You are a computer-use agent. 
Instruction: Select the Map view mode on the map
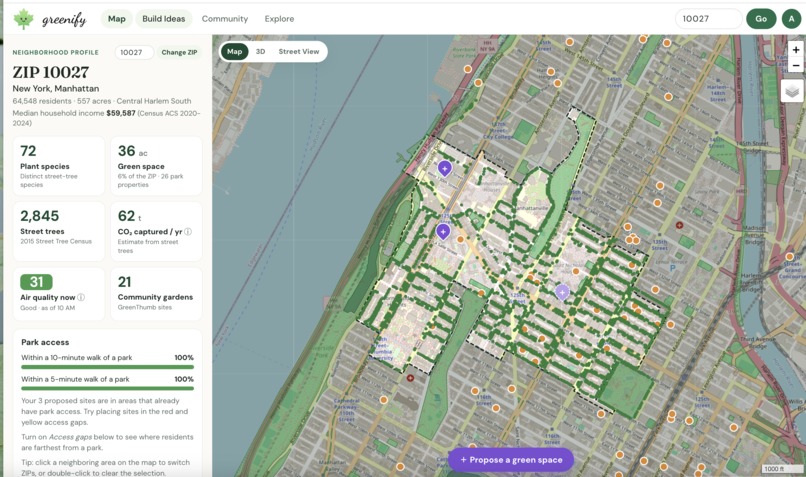(234, 51)
